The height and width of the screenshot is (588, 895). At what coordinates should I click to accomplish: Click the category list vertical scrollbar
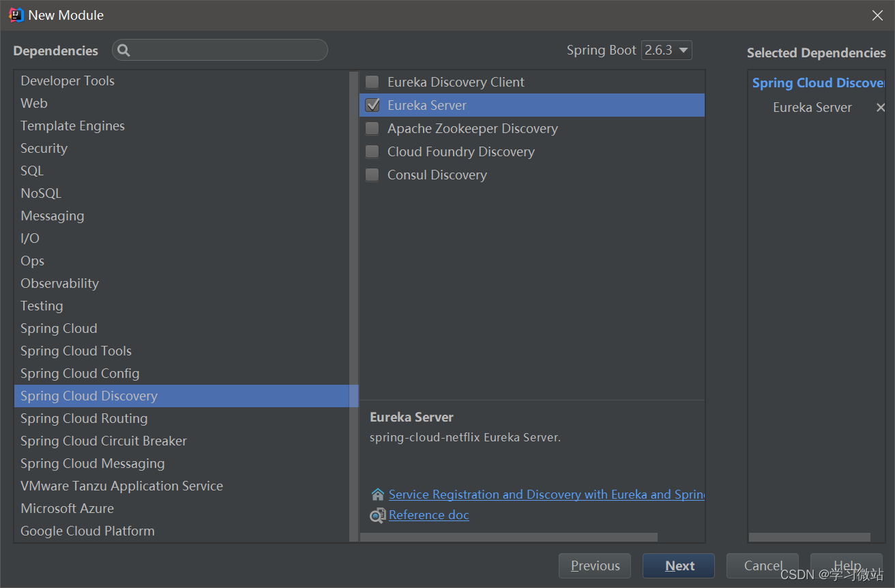(354, 306)
